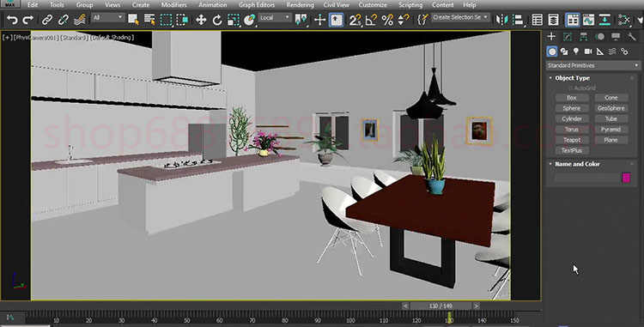Open the Modifiers menu
The width and height of the screenshot is (644, 327).
pos(173,5)
